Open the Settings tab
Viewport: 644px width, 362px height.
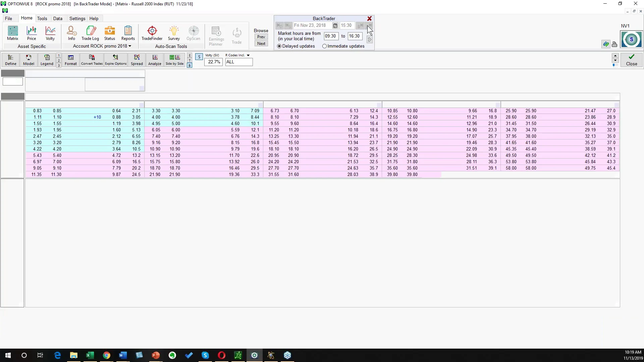[77, 18]
